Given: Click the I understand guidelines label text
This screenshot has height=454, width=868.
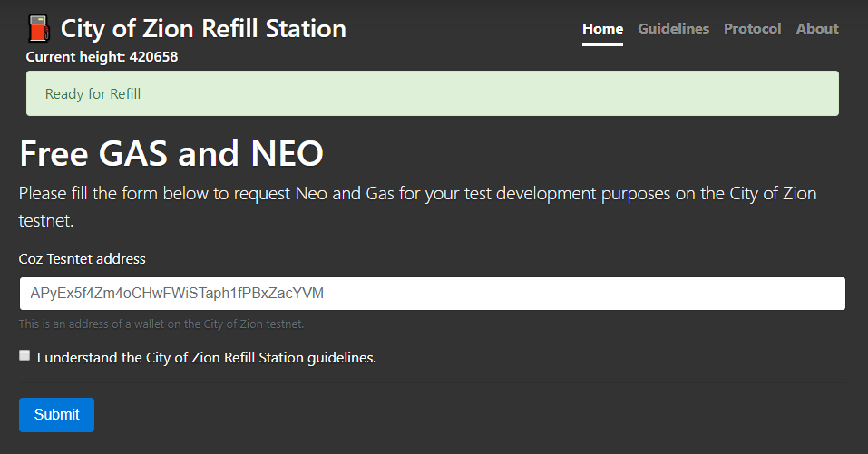Looking at the screenshot, I should 206,358.
